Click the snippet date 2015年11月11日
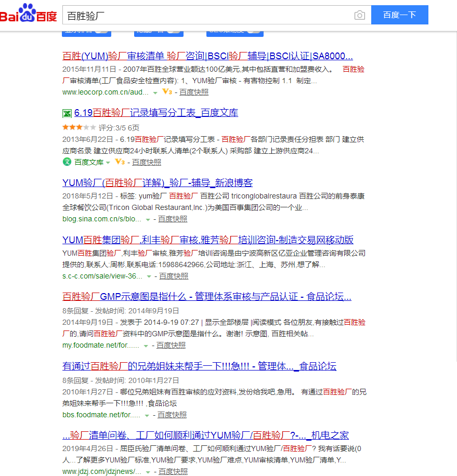The height and width of the screenshot is (476, 457). 89,69
